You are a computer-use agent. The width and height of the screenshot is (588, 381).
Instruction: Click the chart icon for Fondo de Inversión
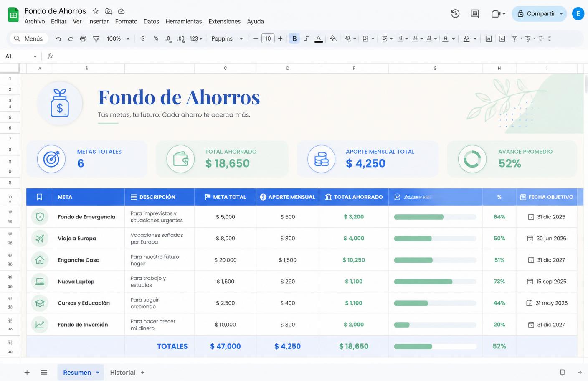click(40, 325)
